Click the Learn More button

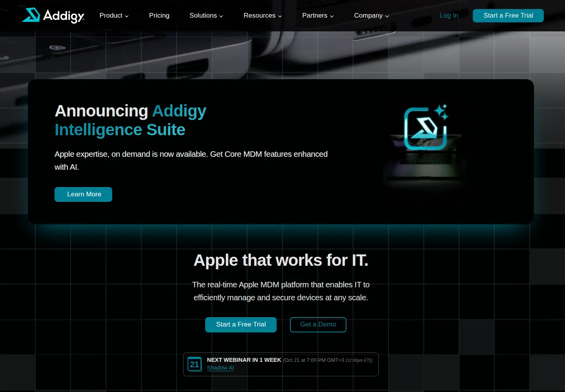coord(83,194)
